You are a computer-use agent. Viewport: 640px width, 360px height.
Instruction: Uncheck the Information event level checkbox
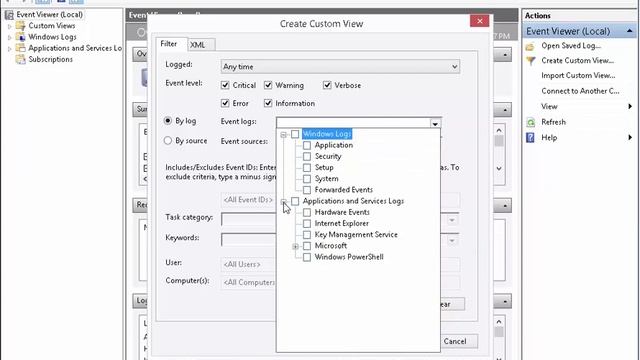click(268, 103)
